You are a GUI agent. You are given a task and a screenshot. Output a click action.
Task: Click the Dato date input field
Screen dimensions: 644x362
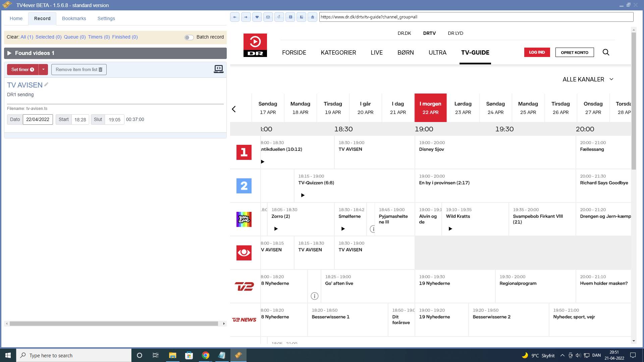pos(38,119)
